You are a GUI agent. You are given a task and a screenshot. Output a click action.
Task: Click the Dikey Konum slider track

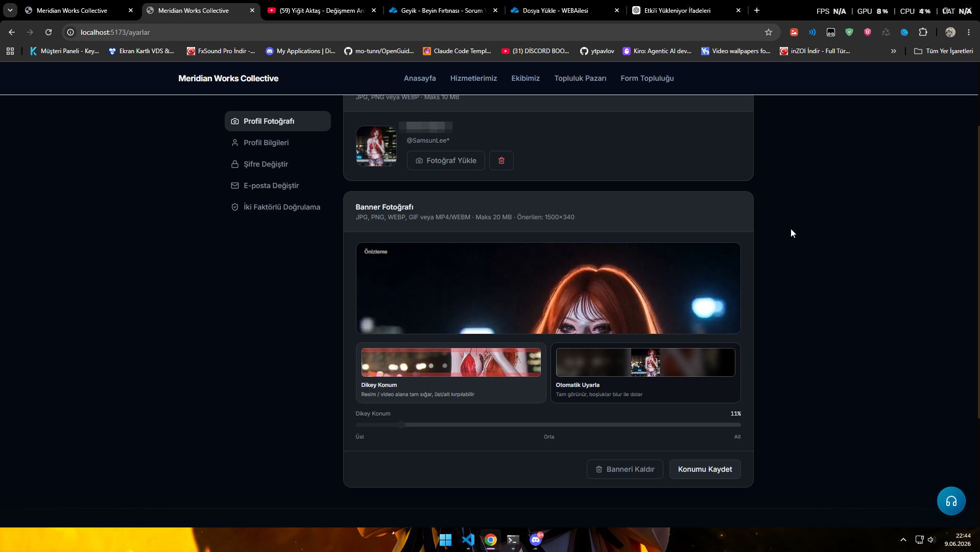point(548,425)
